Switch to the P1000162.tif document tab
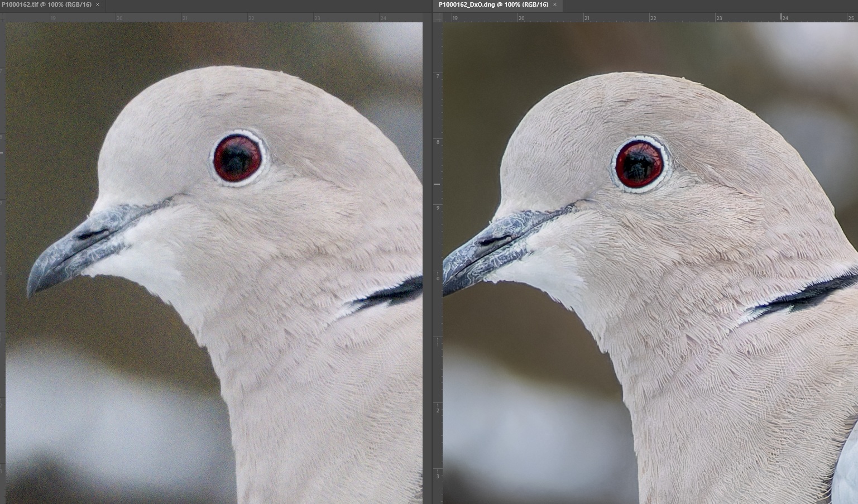The width and height of the screenshot is (858, 504). (46, 4)
